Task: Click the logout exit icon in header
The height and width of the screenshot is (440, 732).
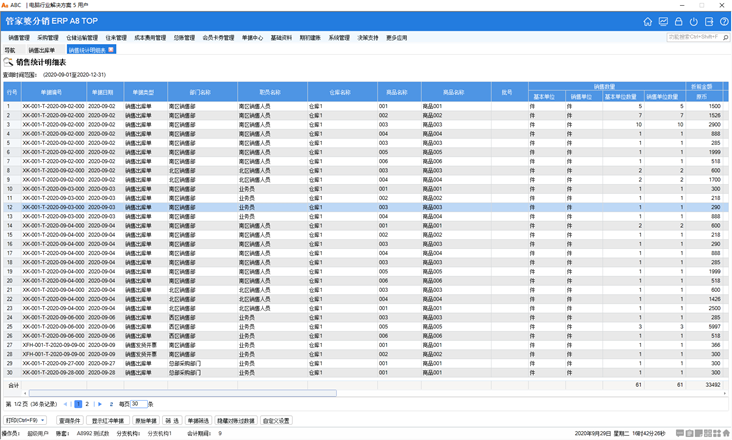Action: [x=709, y=21]
